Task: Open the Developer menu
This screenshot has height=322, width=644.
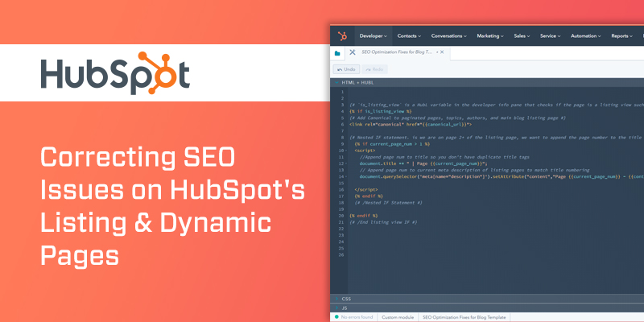Action: tap(373, 36)
